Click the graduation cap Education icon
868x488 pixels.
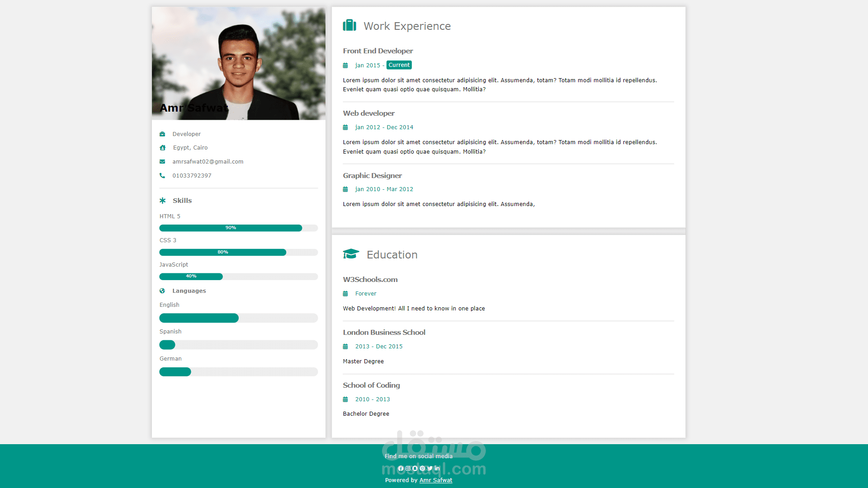[351, 254]
